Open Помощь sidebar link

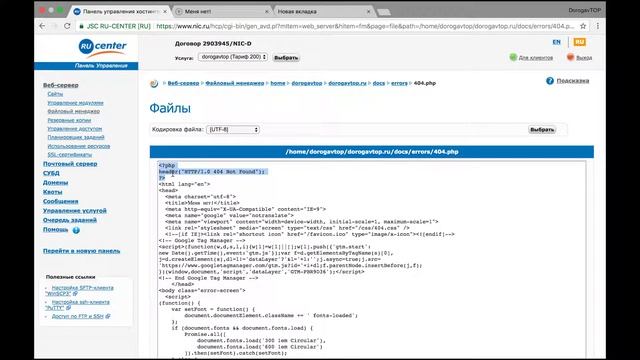pyautogui.click(x=56, y=229)
